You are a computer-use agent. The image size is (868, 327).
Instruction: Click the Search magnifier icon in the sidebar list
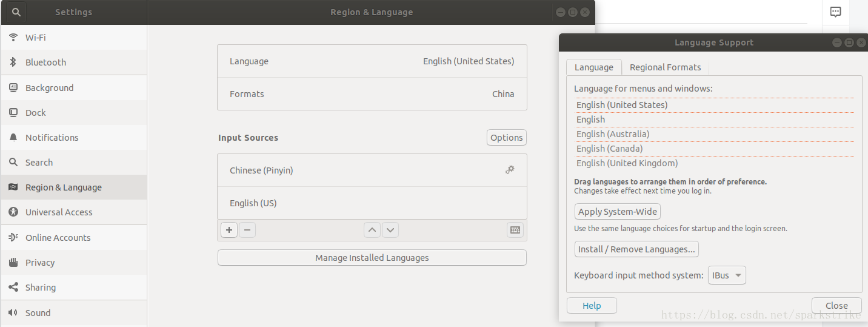(x=13, y=162)
